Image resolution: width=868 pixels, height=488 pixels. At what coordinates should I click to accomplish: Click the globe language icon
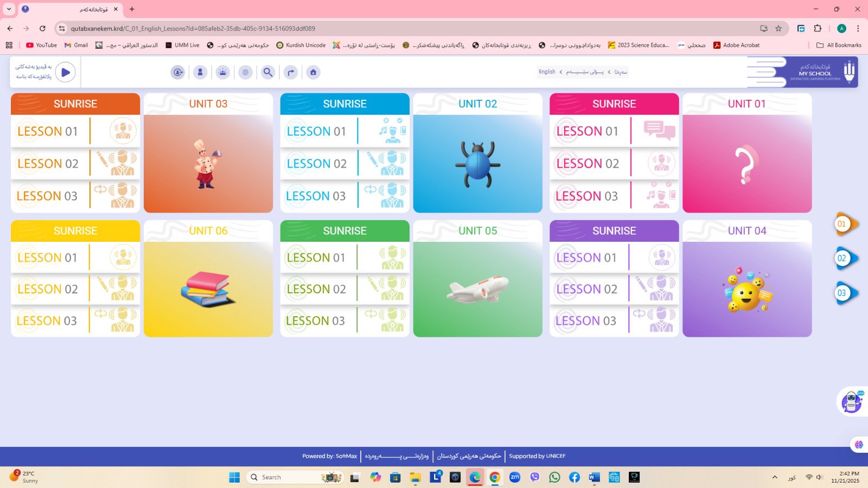[246, 72]
